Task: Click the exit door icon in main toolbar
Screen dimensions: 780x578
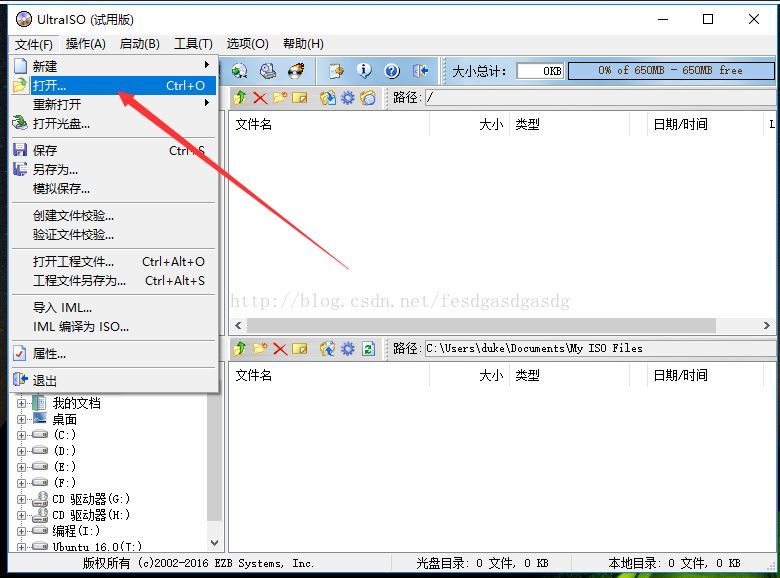Action: pyautogui.click(x=421, y=71)
